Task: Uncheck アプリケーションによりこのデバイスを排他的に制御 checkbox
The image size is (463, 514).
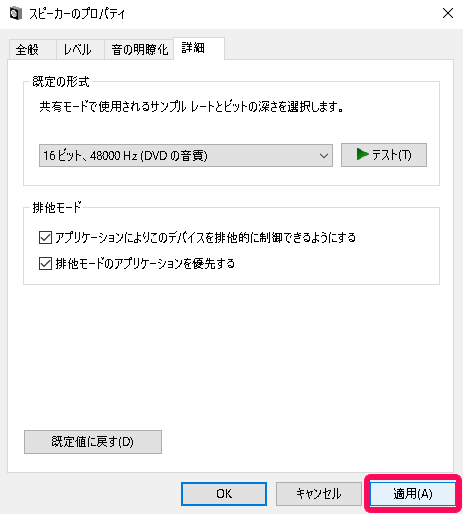Action: click(x=45, y=238)
